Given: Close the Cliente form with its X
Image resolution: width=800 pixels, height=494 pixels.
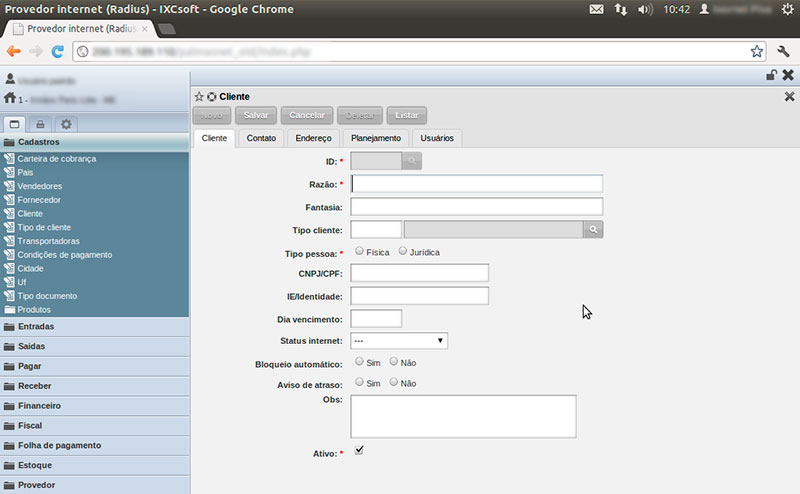Looking at the screenshot, I should click(789, 96).
